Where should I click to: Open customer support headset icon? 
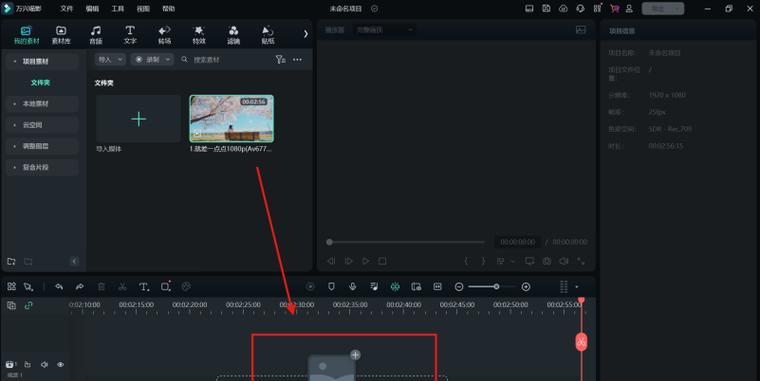click(580, 9)
